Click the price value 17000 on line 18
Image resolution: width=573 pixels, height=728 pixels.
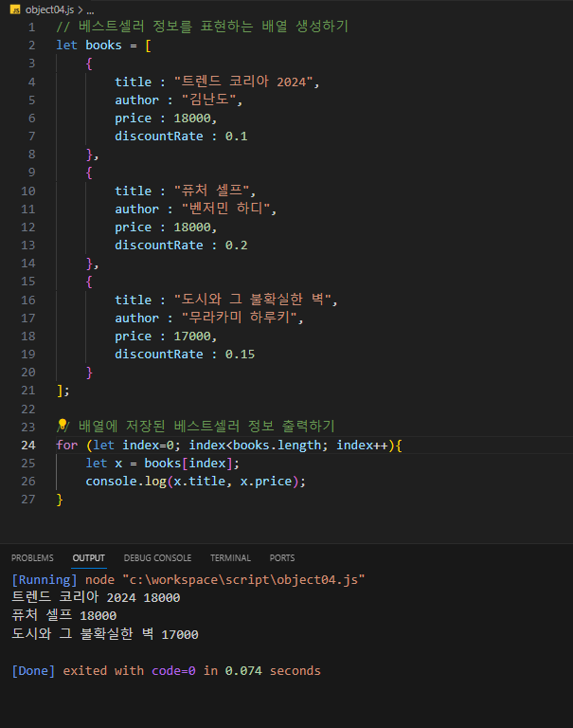click(x=192, y=337)
